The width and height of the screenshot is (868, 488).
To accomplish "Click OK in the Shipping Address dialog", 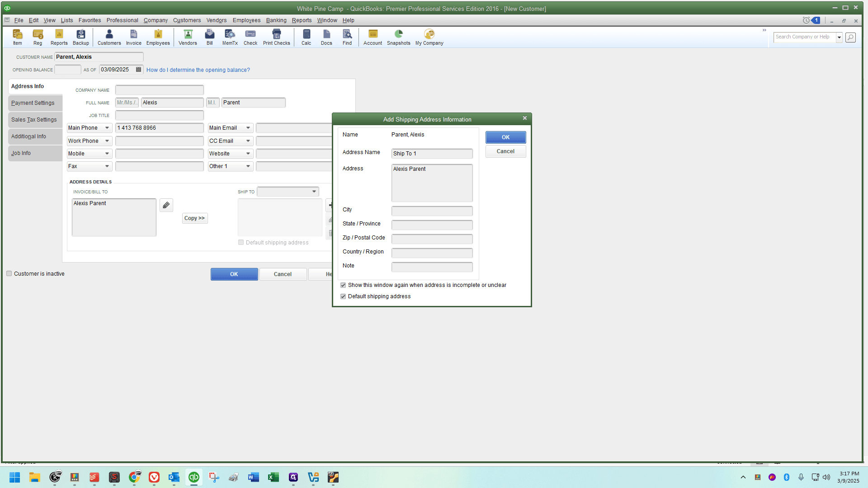I will click(x=505, y=137).
